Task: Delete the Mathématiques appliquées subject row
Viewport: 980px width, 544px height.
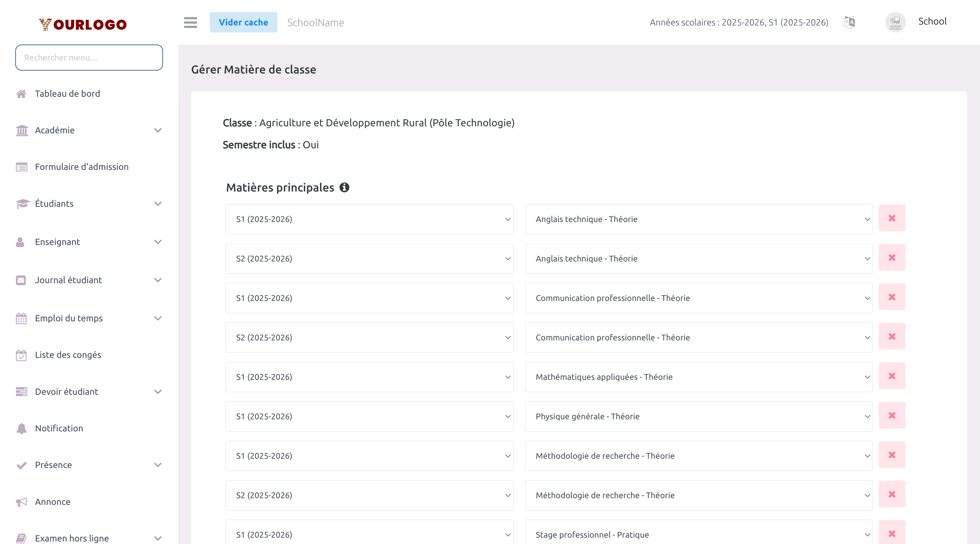Action: click(x=892, y=376)
